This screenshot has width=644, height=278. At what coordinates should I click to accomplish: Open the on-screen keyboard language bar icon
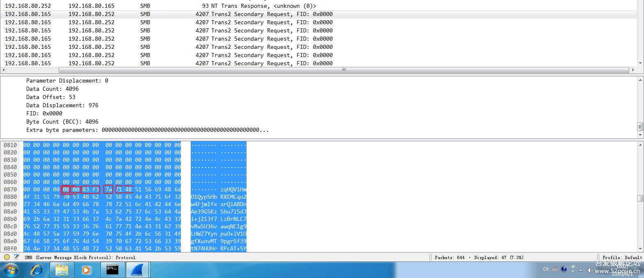(x=555, y=269)
